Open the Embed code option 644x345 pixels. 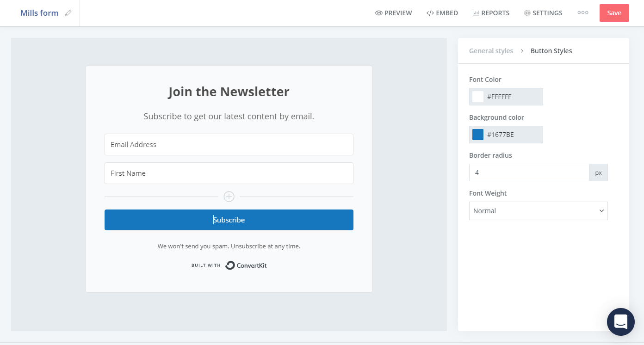coord(442,13)
